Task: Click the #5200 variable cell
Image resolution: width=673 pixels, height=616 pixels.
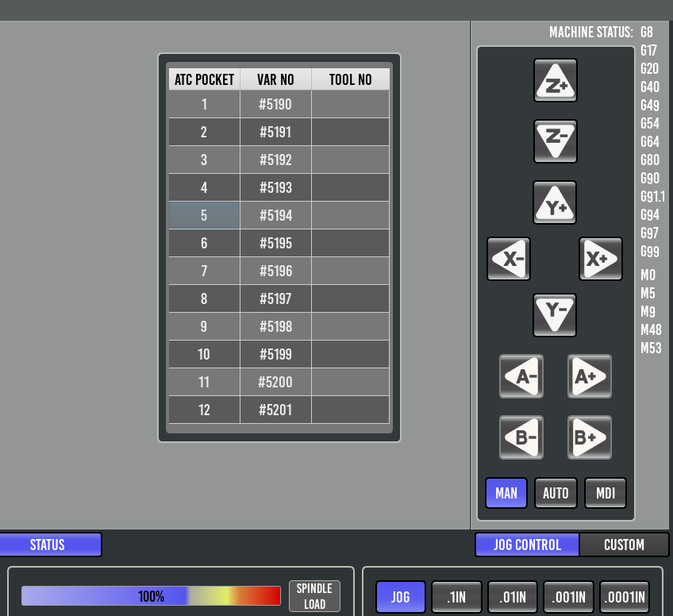Action: [275, 382]
